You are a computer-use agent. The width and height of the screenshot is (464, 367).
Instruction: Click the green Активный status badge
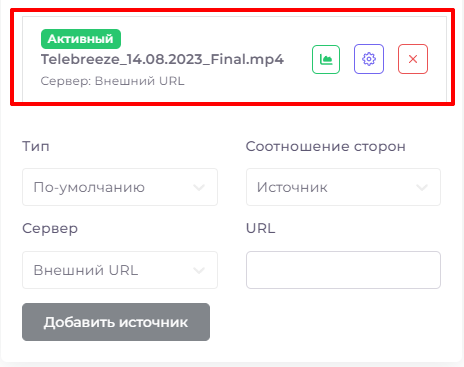pos(81,39)
